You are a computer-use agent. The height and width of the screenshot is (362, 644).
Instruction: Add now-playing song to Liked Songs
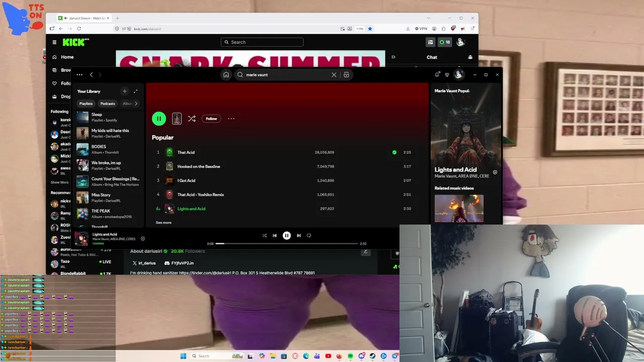click(143, 239)
